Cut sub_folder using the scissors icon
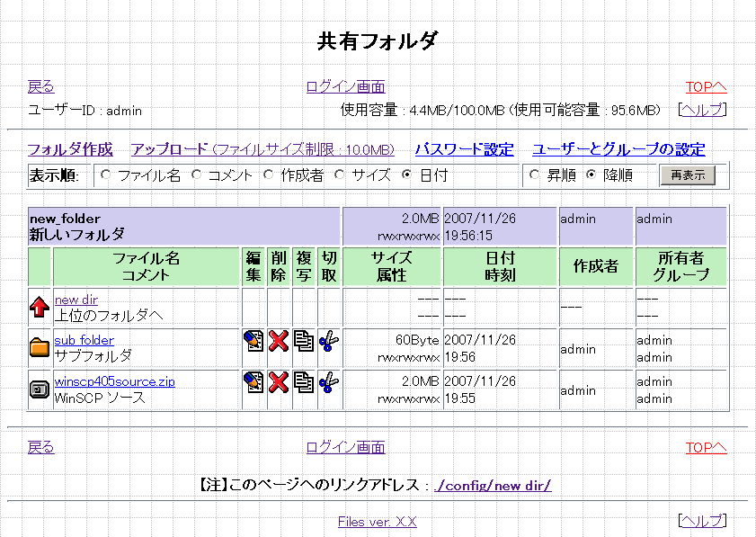 pyautogui.click(x=329, y=341)
